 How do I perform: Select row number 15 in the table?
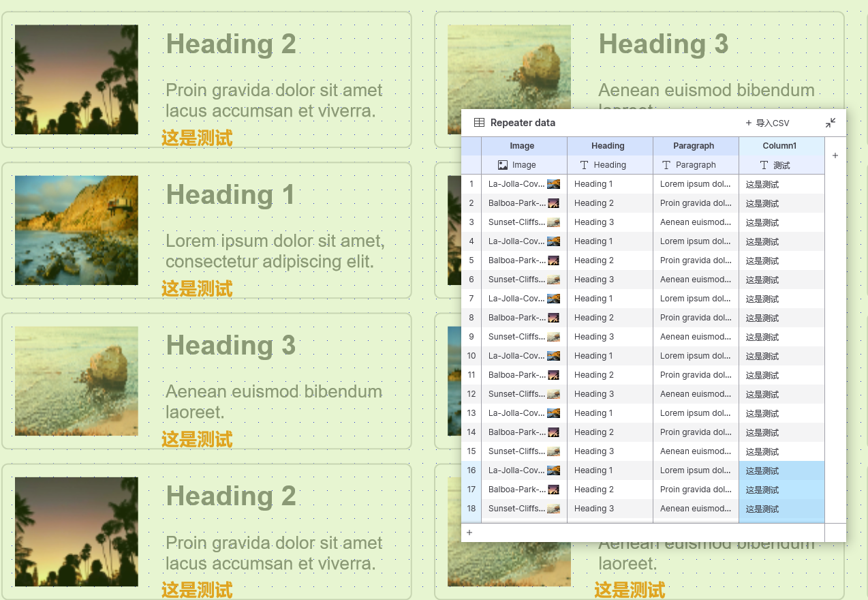pos(471,451)
